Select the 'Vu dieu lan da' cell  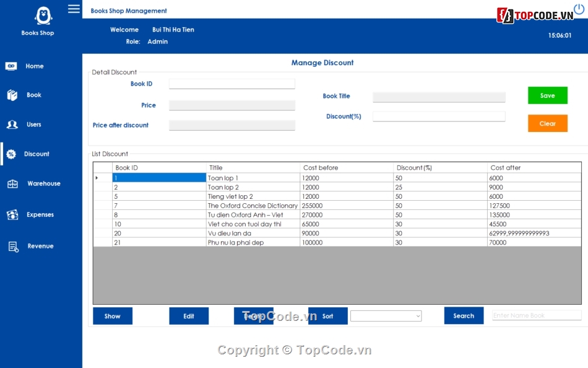[253, 233]
